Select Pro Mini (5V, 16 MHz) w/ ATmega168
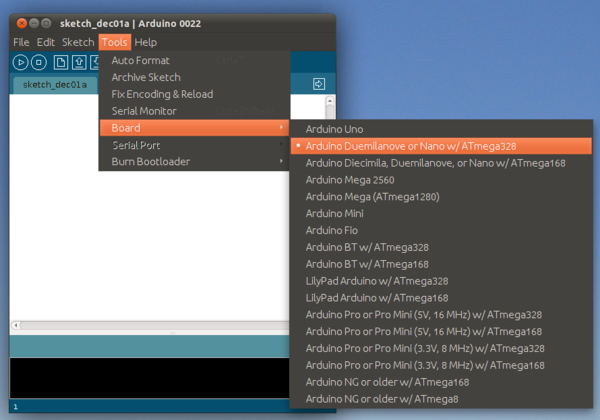This screenshot has height=420, width=600. tap(441, 331)
